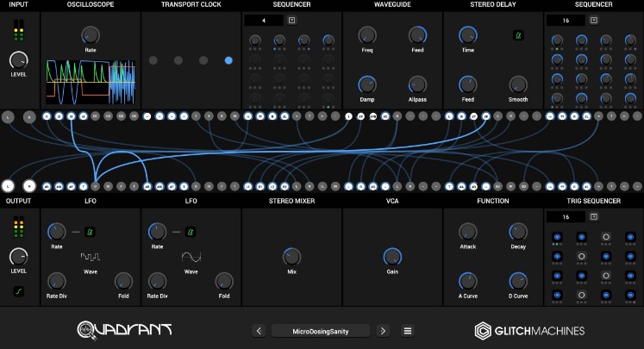Click the Stereo Delay Time knob
The height and width of the screenshot is (349, 644).
click(468, 35)
